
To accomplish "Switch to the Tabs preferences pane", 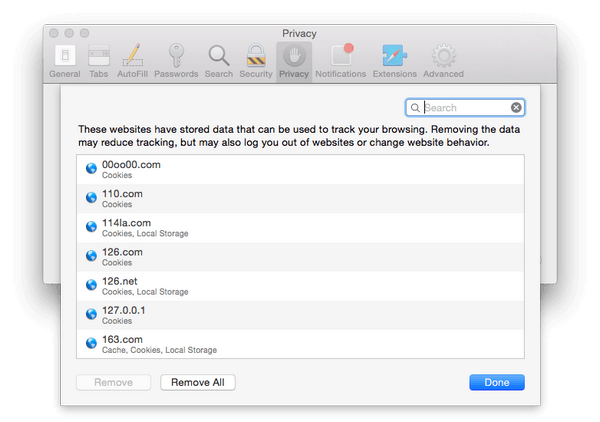I will (x=99, y=60).
